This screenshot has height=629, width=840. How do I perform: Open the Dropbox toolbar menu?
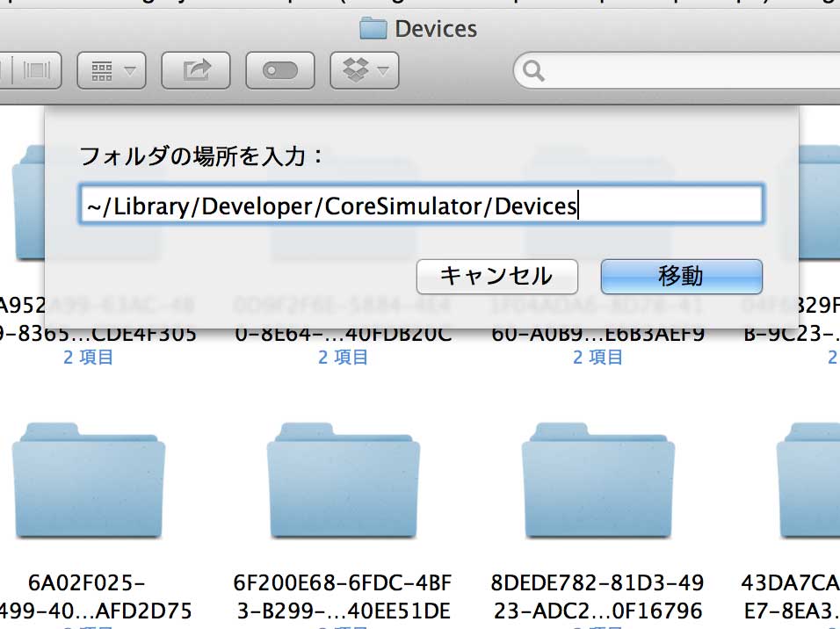[x=365, y=70]
